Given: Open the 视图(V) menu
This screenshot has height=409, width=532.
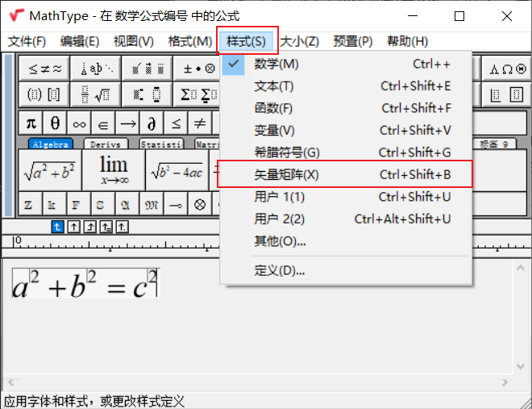Looking at the screenshot, I should 134,41.
